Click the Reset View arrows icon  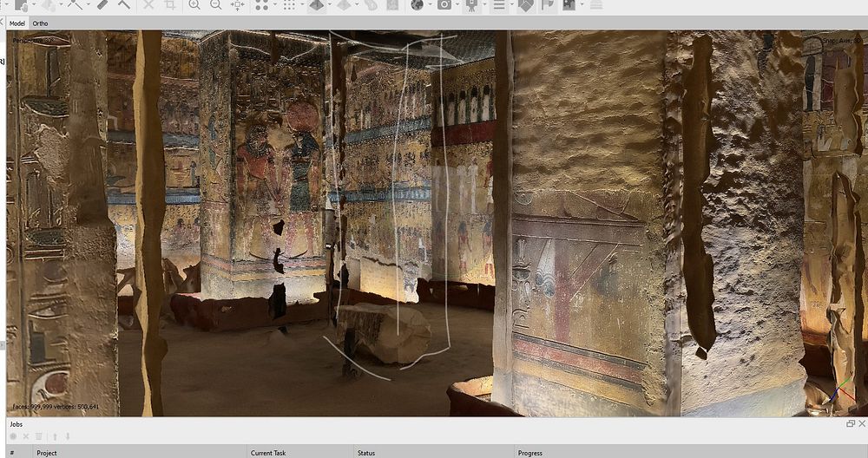237,4
